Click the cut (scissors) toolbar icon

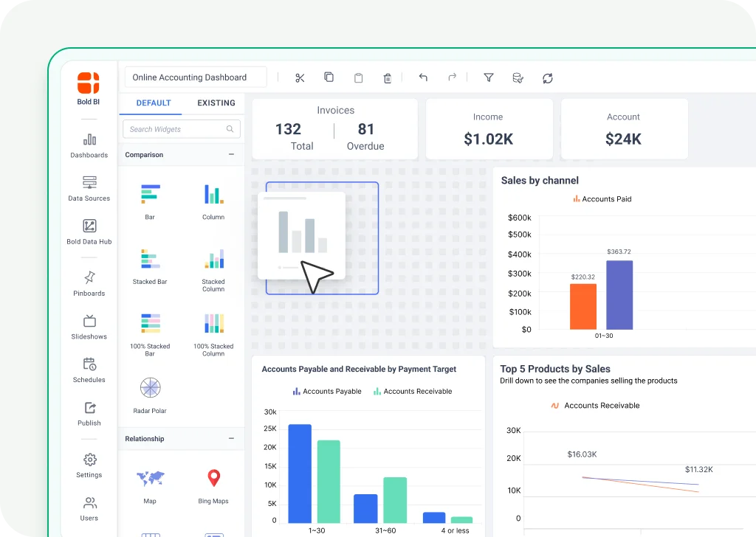(300, 78)
